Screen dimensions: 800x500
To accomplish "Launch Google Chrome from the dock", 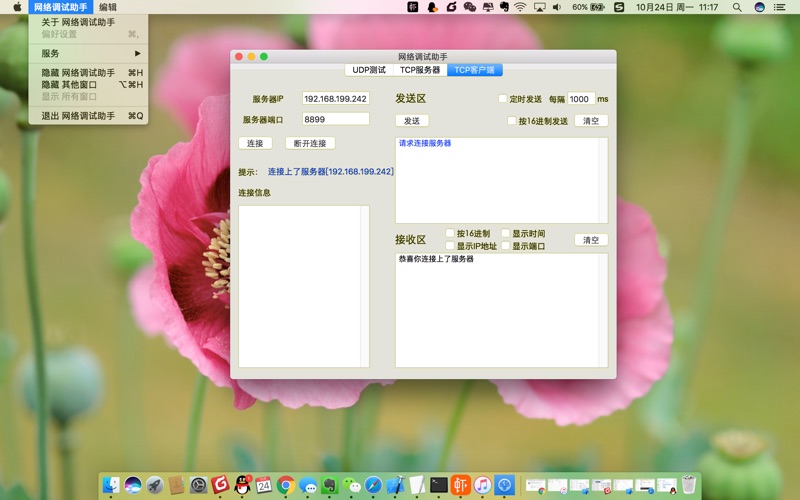I will point(286,485).
